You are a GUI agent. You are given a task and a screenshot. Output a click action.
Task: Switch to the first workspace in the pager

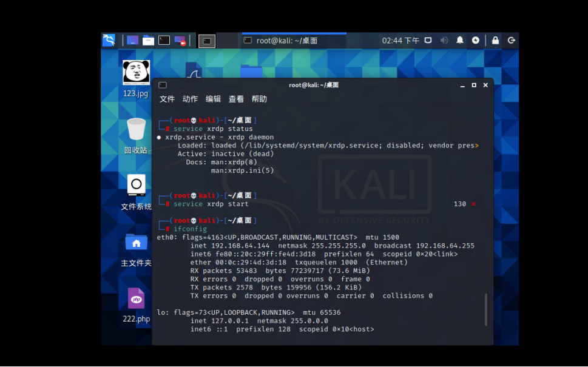(207, 41)
